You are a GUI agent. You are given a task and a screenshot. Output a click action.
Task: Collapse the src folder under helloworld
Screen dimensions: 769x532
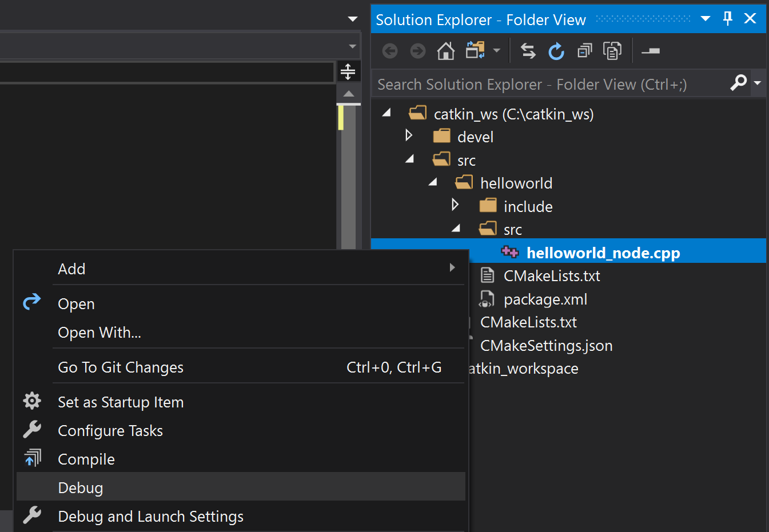click(x=456, y=229)
